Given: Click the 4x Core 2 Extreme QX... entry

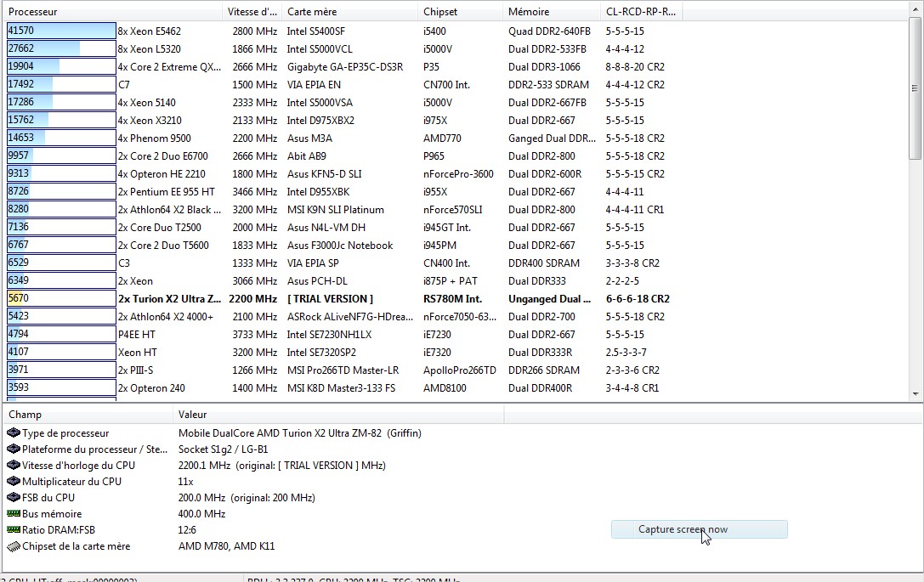Looking at the screenshot, I should [x=170, y=67].
